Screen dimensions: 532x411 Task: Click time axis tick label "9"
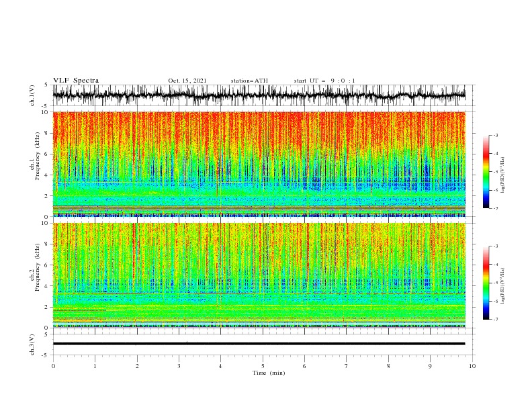click(x=430, y=366)
